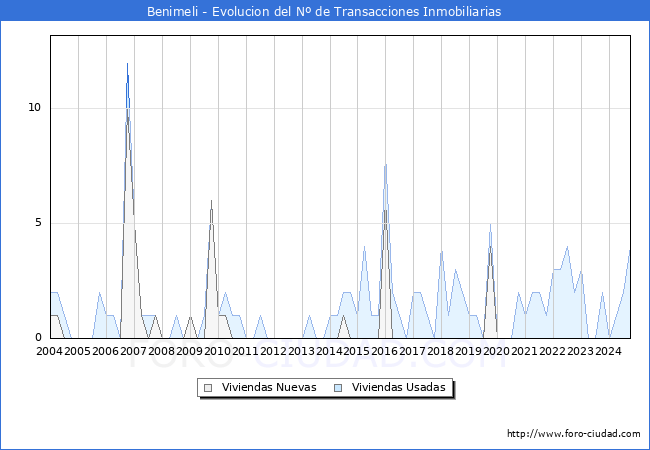Click the 2023 x-axis label
The width and height of the screenshot is (650, 450).
point(580,351)
